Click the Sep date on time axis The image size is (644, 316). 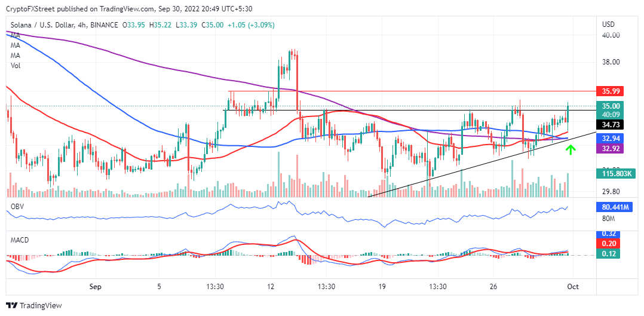[96, 286]
